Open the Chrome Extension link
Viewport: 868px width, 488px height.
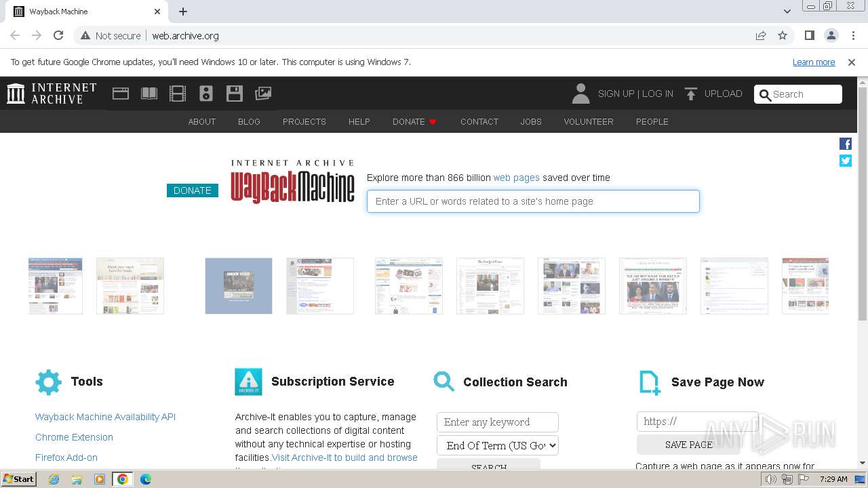pyautogui.click(x=74, y=437)
